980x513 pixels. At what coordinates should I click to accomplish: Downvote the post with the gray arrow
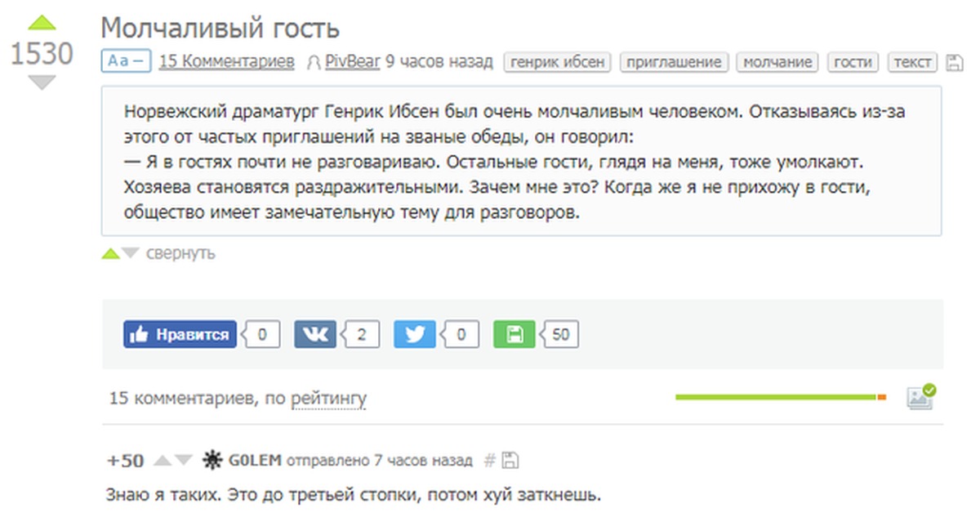42,83
